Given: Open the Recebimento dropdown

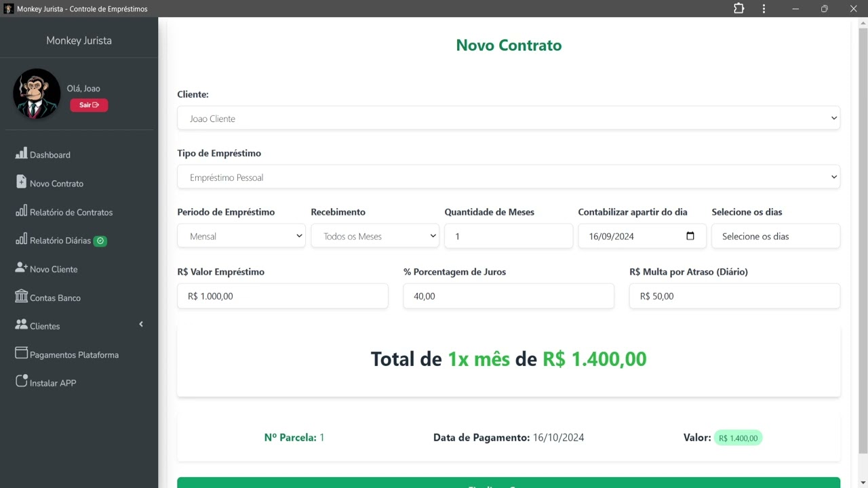Looking at the screenshot, I should pos(375,236).
